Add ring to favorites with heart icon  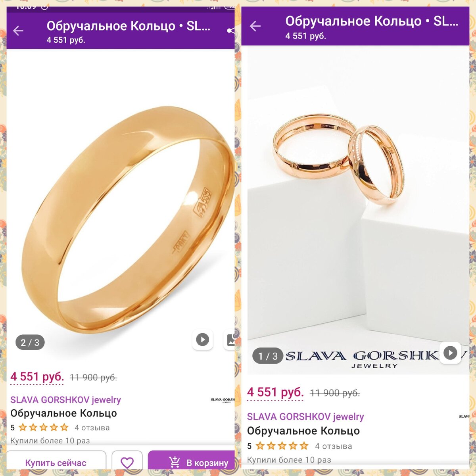coord(127,463)
